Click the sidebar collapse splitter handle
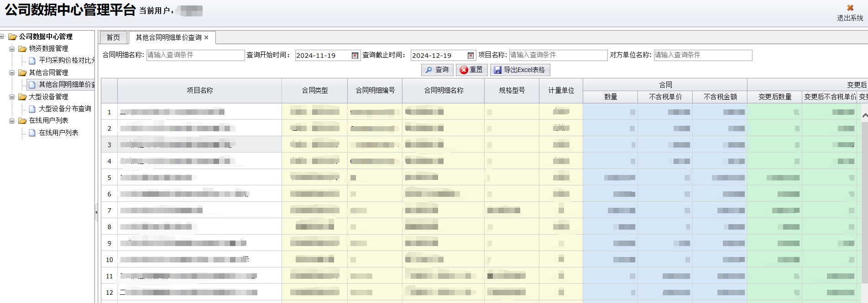 pos(96,212)
